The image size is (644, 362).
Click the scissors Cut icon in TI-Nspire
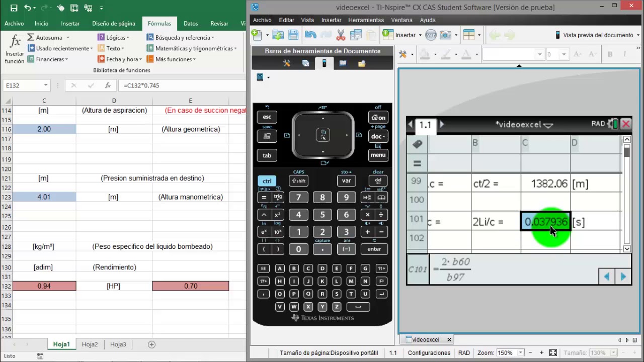341,35
